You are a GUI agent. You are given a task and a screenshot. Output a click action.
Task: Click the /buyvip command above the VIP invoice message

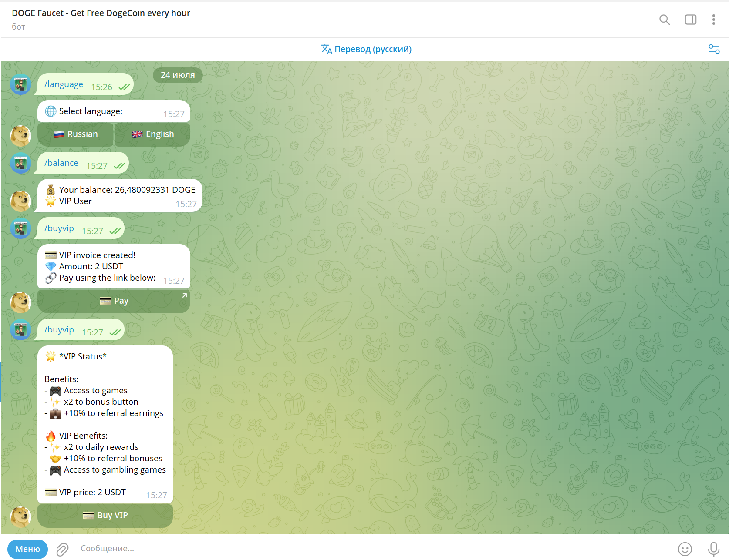pyautogui.click(x=59, y=228)
